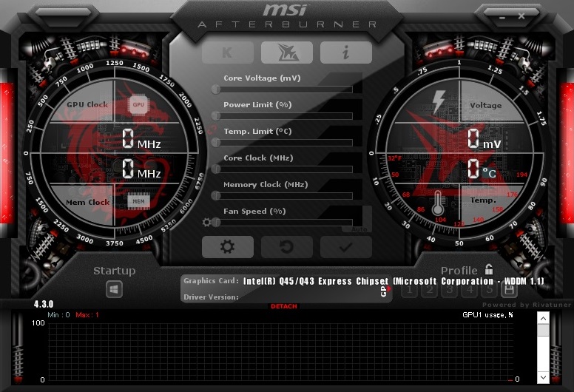Click the Memory Clock slider handle
The image size is (574, 392).
[216, 196]
